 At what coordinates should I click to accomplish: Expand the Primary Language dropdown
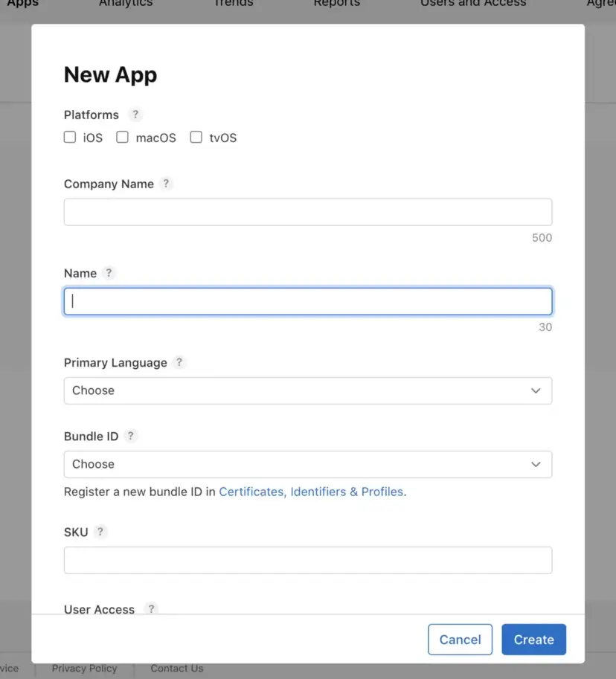coord(308,390)
